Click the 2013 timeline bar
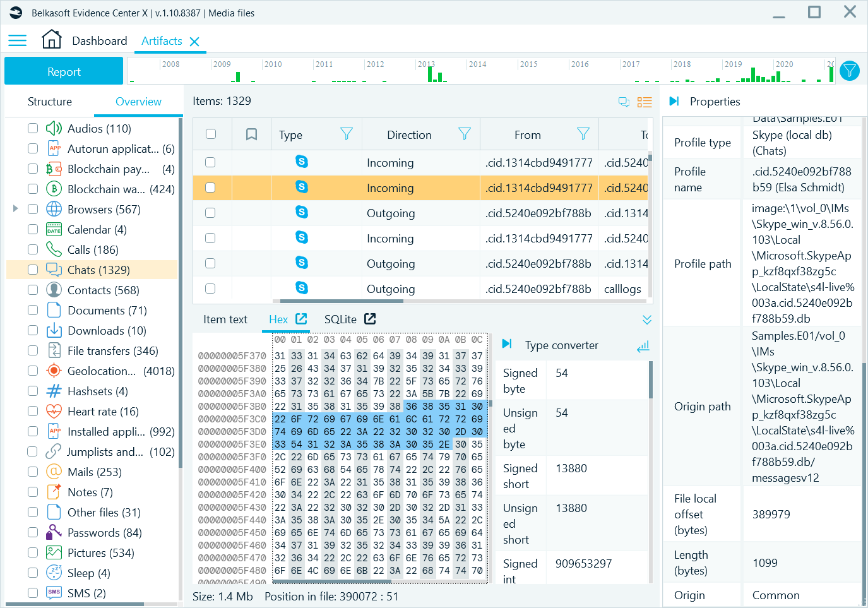This screenshot has height=608, width=868. coord(431,74)
